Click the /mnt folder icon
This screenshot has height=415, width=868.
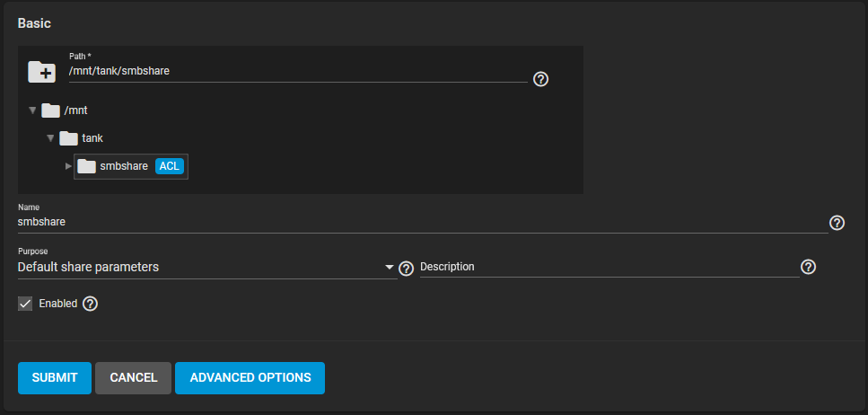point(51,110)
